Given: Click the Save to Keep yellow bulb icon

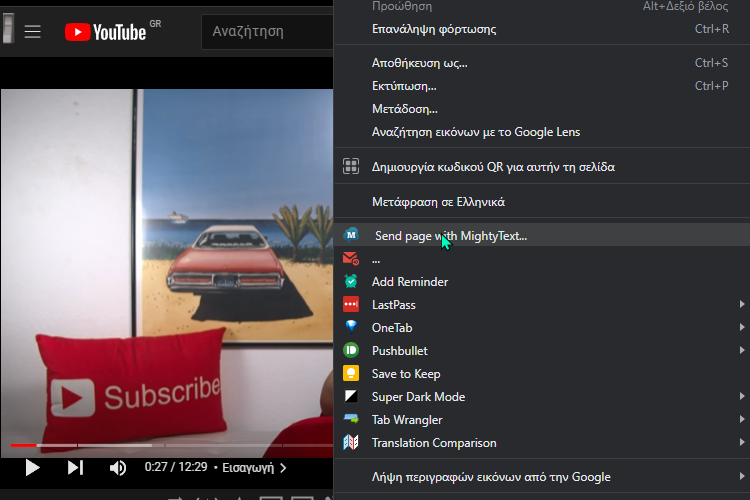Looking at the screenshot, I should (351, 373).
